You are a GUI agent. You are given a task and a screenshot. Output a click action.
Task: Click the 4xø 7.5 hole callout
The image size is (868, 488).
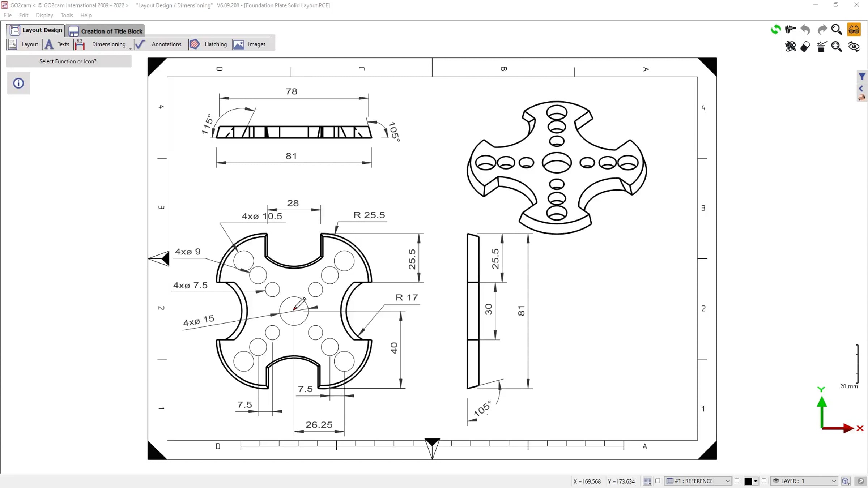(x=190, y=286)
